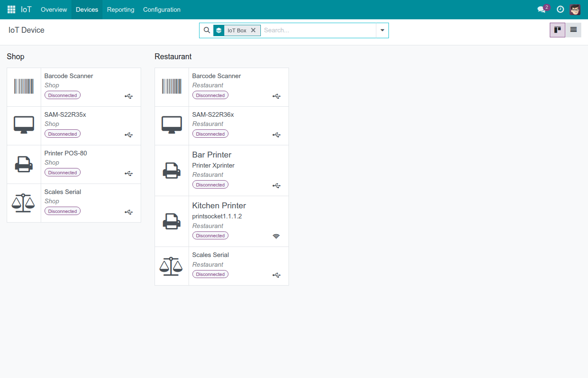The width and height of the screenshot is (588, 378).
Task: Click the IoT app title
Action: (x=26, y=9)
